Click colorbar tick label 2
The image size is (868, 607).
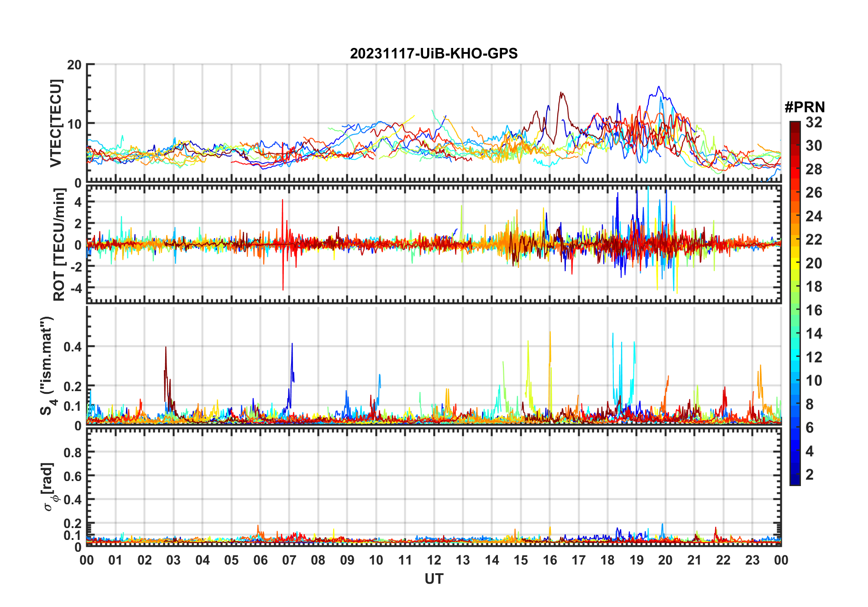coord(810,475)
